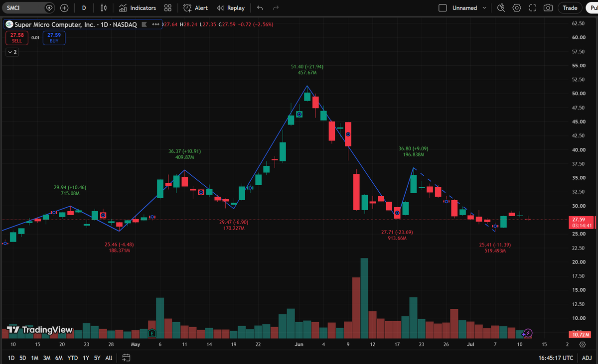598x364 pixels.
Task: Click the tallest green volume bar in mid-June
Action: coord(364,299)
